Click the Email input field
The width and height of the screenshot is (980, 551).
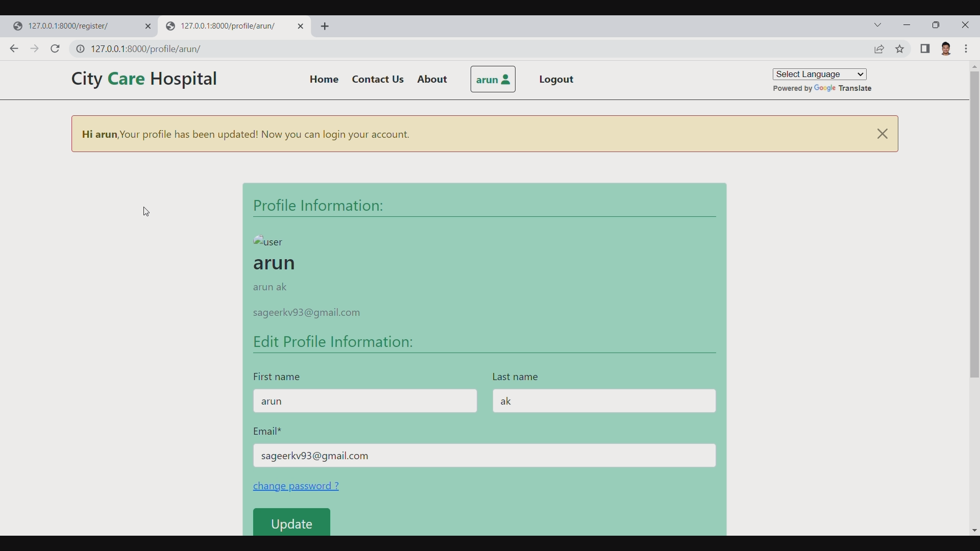[x=484, y=455]
